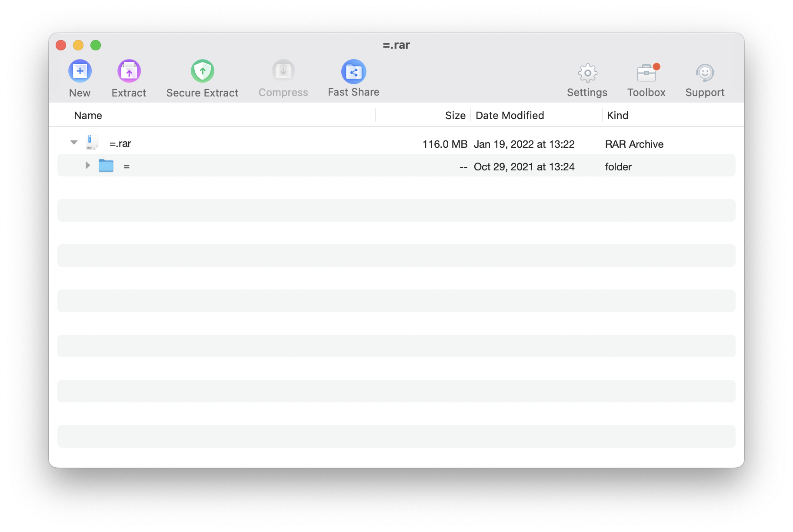Click the Compress toolbar icon
793x532 pixels.
283,71
